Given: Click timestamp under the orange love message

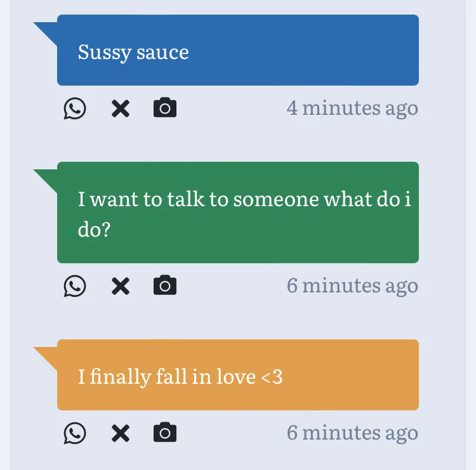Looking at the screenshot, I should pyautogui.click(x=352, y=433).
